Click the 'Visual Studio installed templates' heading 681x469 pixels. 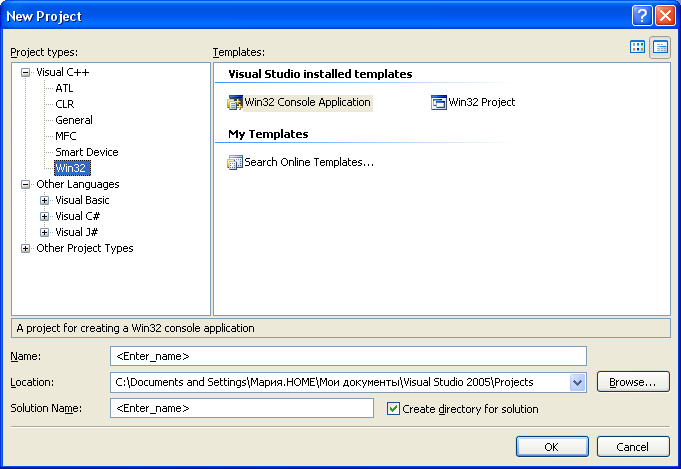coord(320,74)
